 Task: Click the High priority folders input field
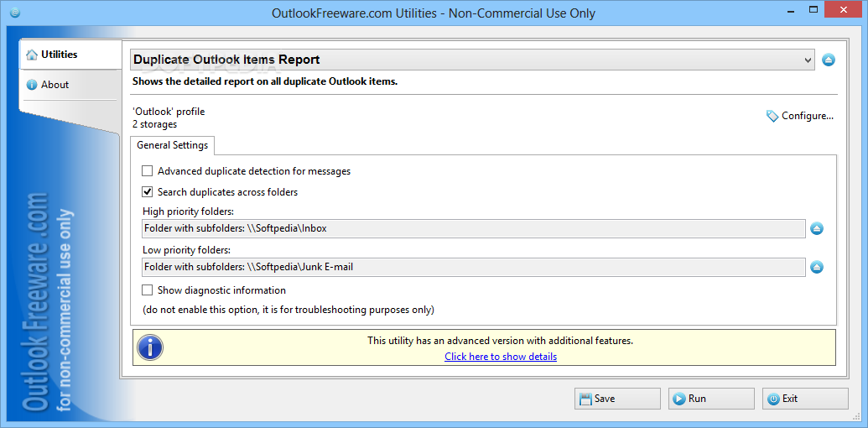click(x=473, y=228)
